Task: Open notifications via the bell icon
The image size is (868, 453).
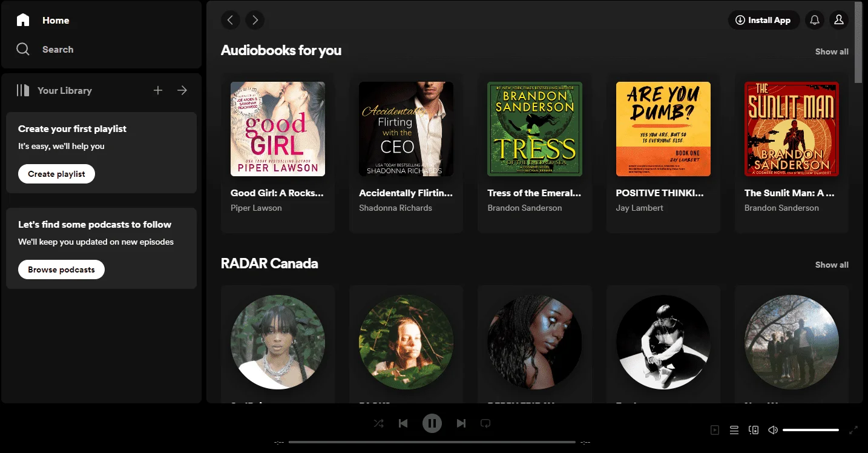Action: [815, 20]
